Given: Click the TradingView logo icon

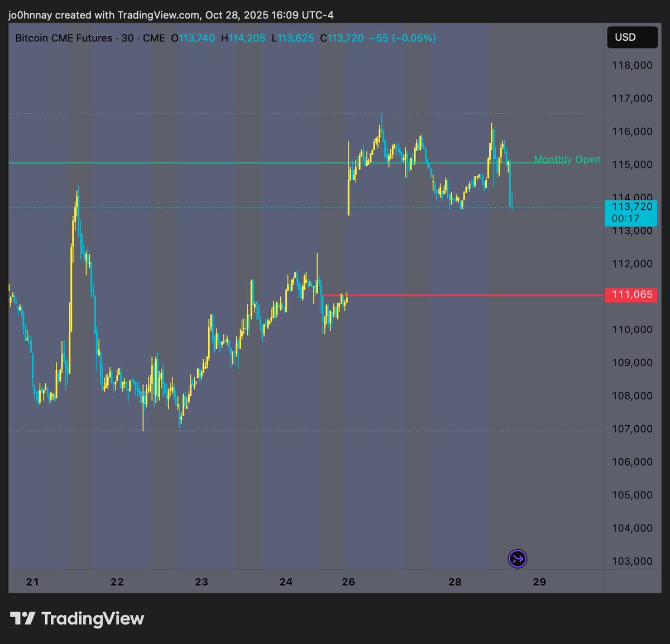Looking at the screenshot, I should pyautogui.click(x=23, y=618).
